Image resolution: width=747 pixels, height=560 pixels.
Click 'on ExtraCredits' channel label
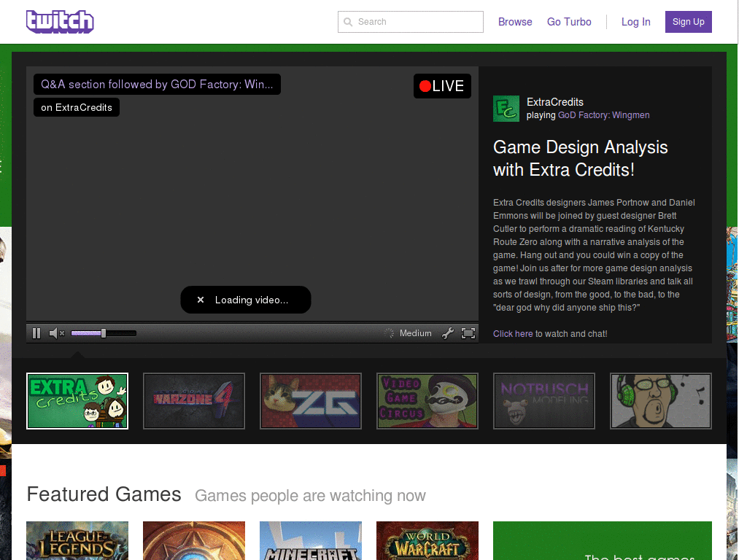[x=76, y=108]
